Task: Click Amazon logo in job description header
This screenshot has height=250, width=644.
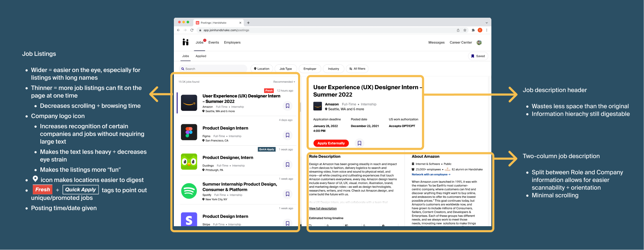Action: tap(318, 106)
